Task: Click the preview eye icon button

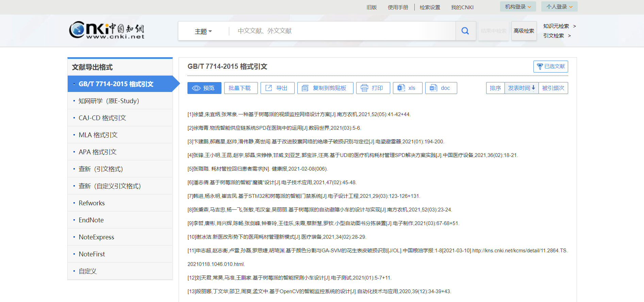Action: pyautogui.click(x=204, y=88)
